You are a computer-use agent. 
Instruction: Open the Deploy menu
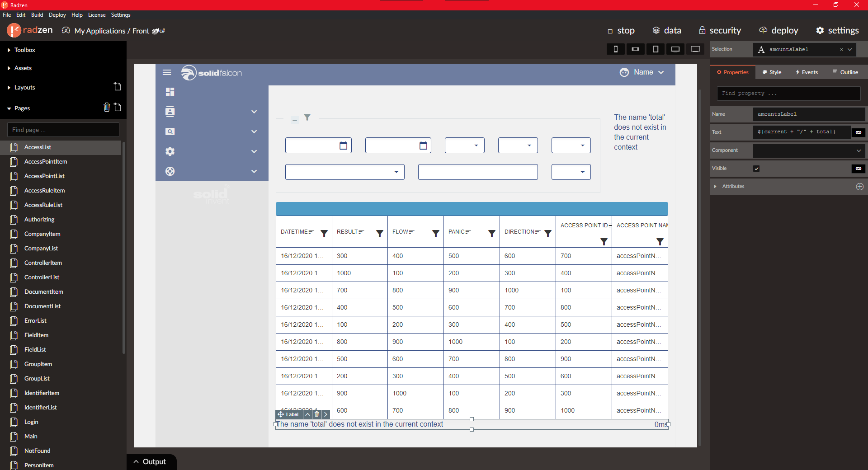(x=57, y=15)
